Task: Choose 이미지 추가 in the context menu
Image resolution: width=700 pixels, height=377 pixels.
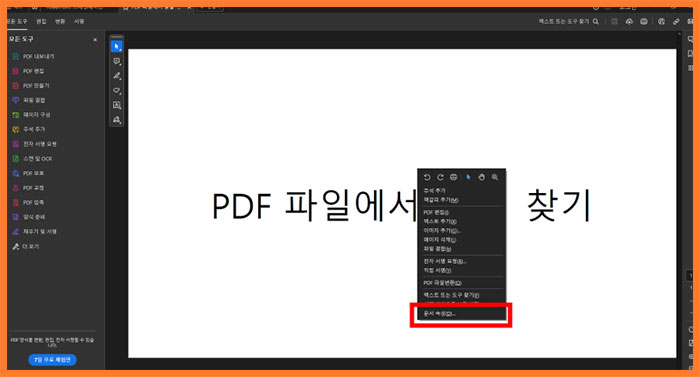Action: pyautogui.click(x=442, y=231)
